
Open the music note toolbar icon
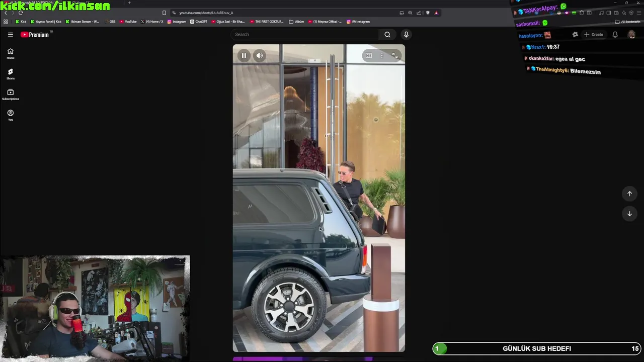(x=601, y=13)
